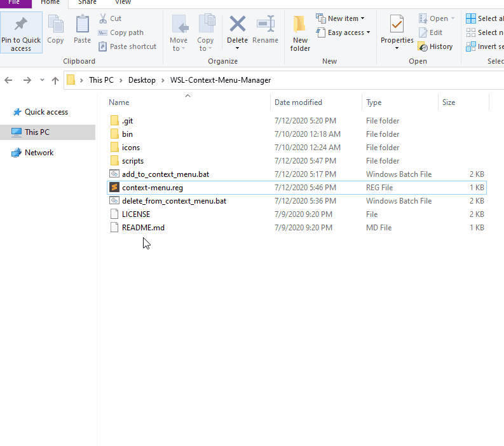Click the Paste clipboard icon
This screenshot has width=504, height=446.
pos(82,24)
